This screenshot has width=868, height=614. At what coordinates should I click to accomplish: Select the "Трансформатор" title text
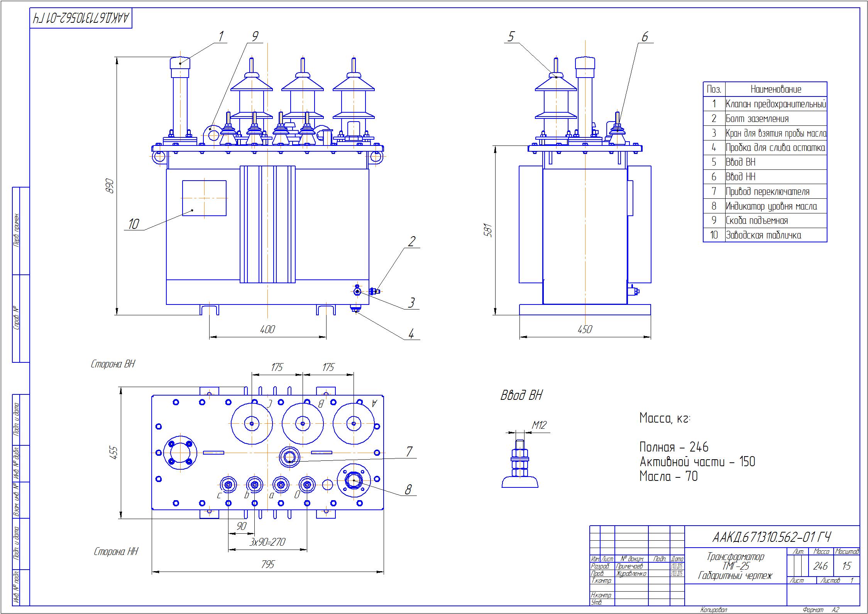click(x=736, y=556)
